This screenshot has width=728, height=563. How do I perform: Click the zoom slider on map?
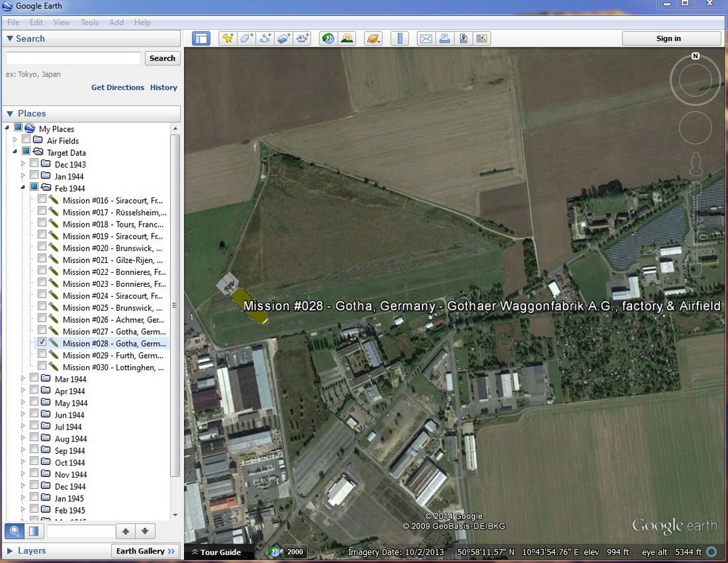click(695, 230)
